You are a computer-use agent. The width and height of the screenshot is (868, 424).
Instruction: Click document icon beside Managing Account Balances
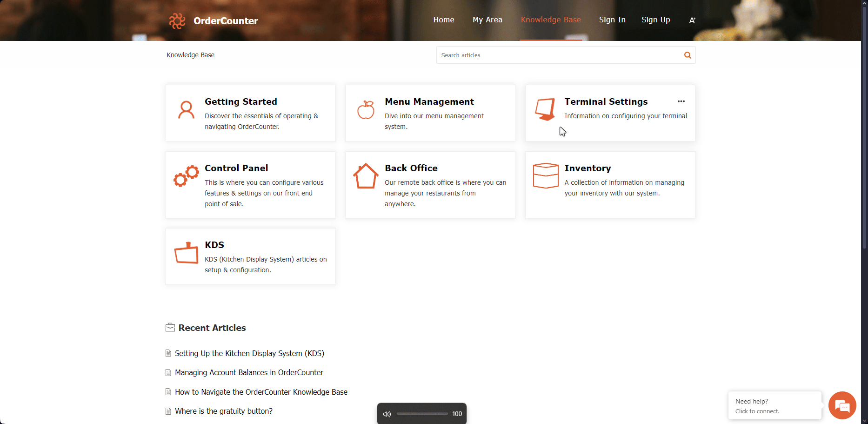[168, 372]
